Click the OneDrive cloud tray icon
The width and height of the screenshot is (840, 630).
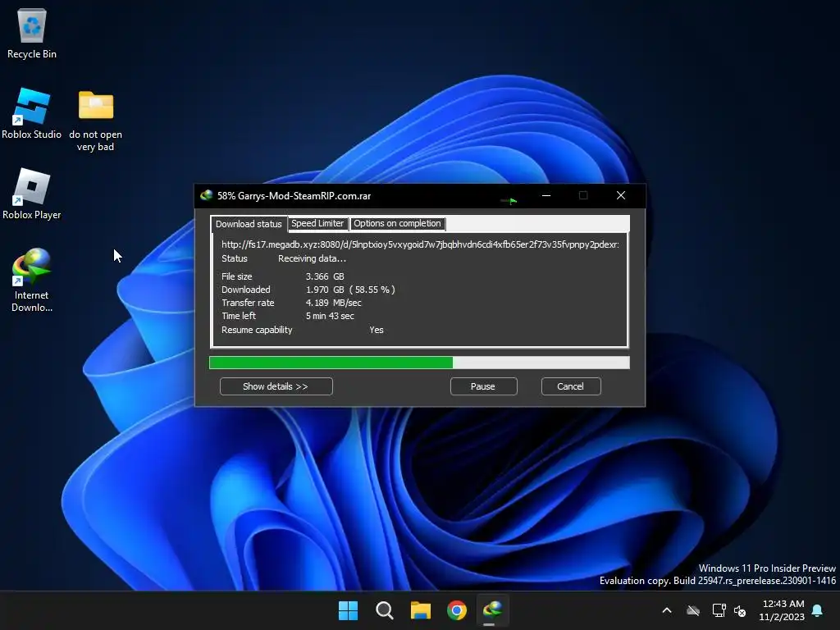693,610
